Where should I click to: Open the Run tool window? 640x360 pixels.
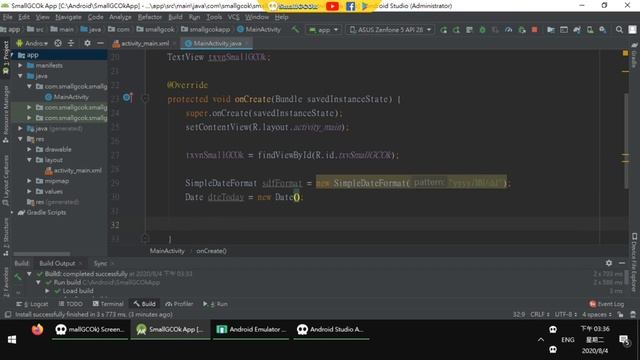tap(215, 304)
